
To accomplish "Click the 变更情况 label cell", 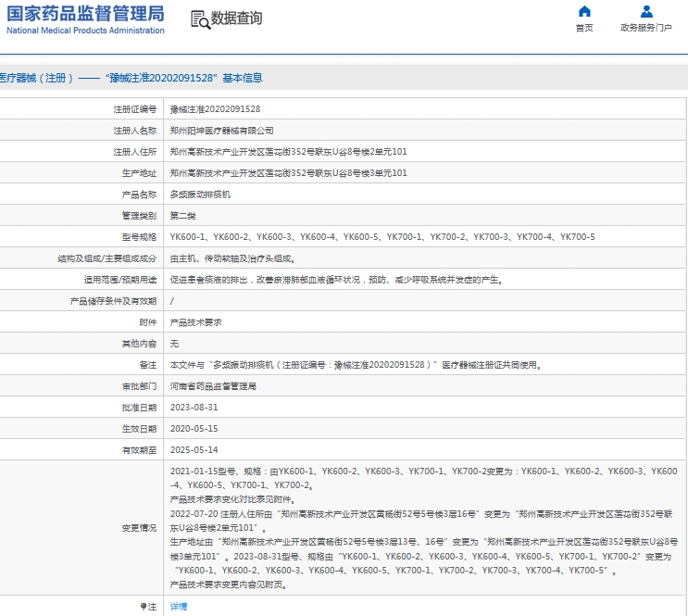I will click(81, 528).
